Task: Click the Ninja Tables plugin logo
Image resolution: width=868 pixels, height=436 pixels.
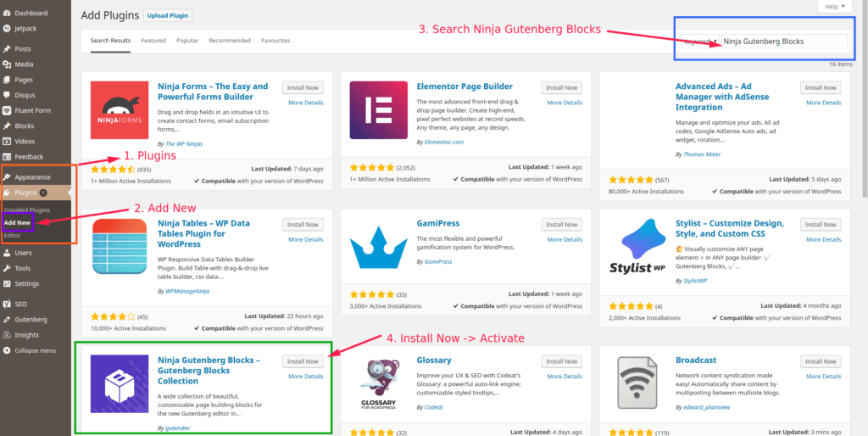Action: [x=120, y=247]
